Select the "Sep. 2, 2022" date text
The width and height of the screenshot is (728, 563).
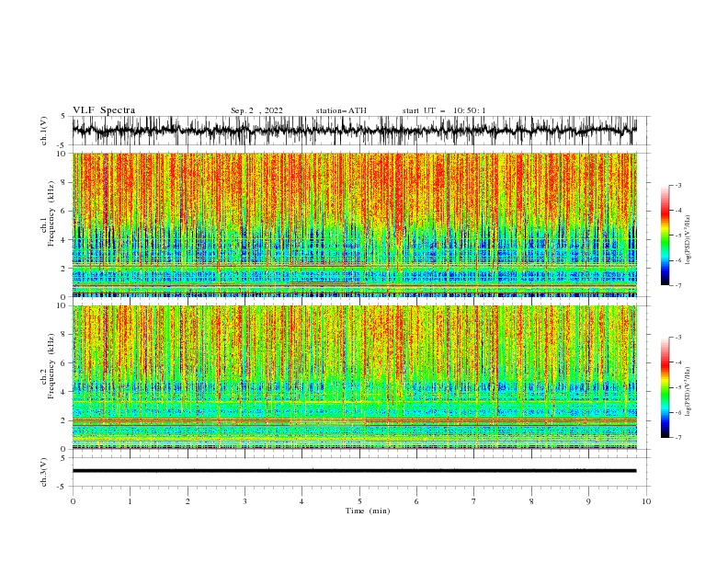256,110
